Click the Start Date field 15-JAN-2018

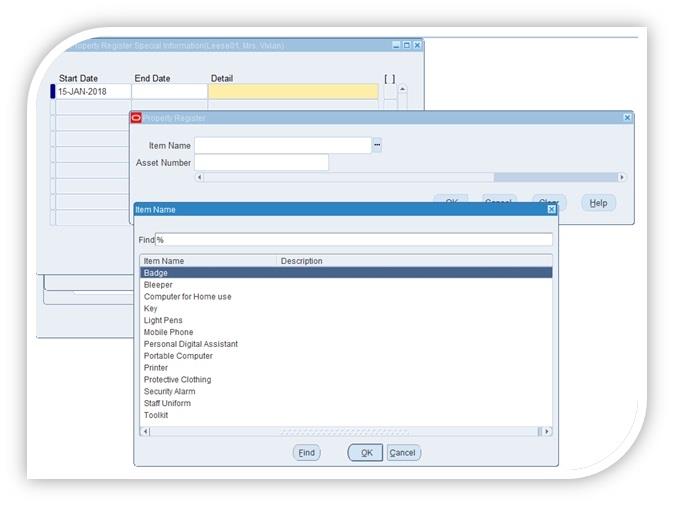92,92
